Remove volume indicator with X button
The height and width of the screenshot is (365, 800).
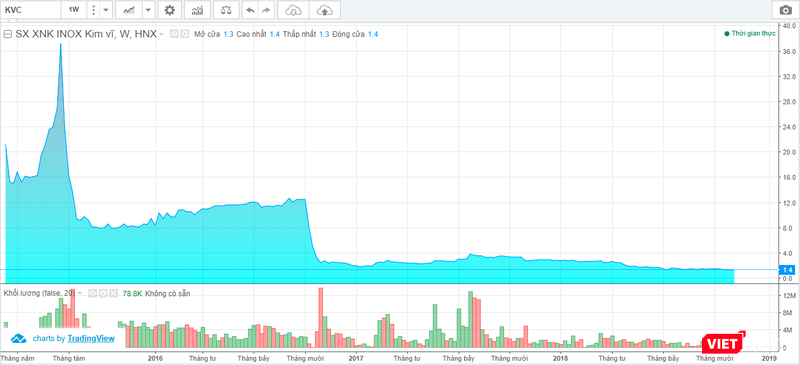113,294
